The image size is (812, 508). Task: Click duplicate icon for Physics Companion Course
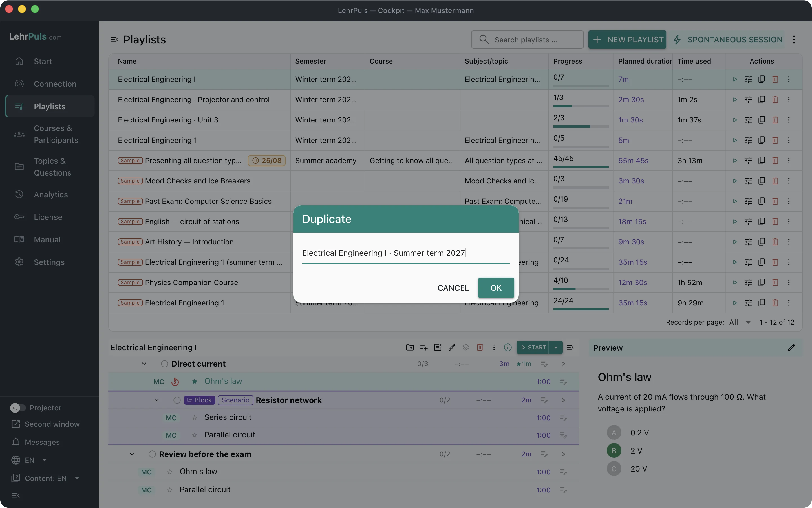tap(762, 283)
